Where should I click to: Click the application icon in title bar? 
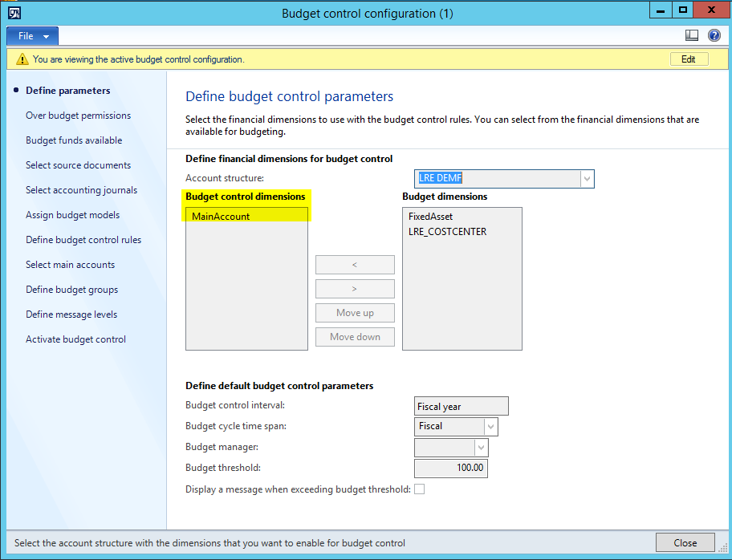coord(14,13)
